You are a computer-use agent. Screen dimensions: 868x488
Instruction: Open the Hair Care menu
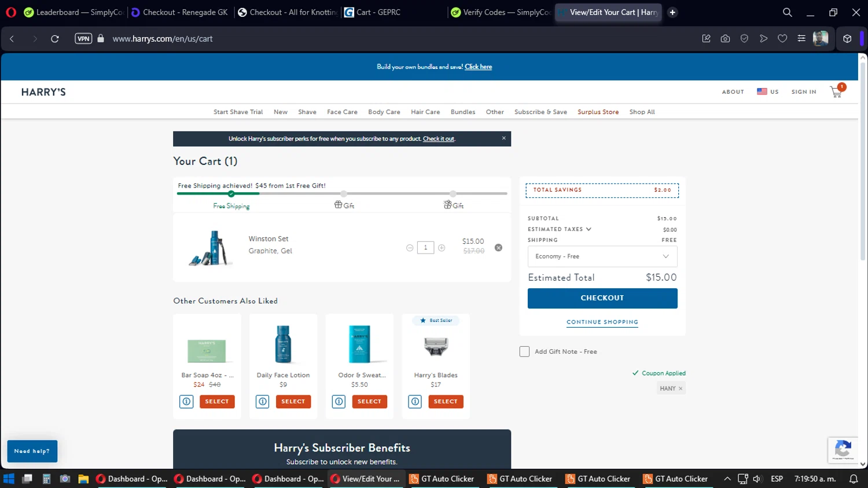click(x=425, y=112)
